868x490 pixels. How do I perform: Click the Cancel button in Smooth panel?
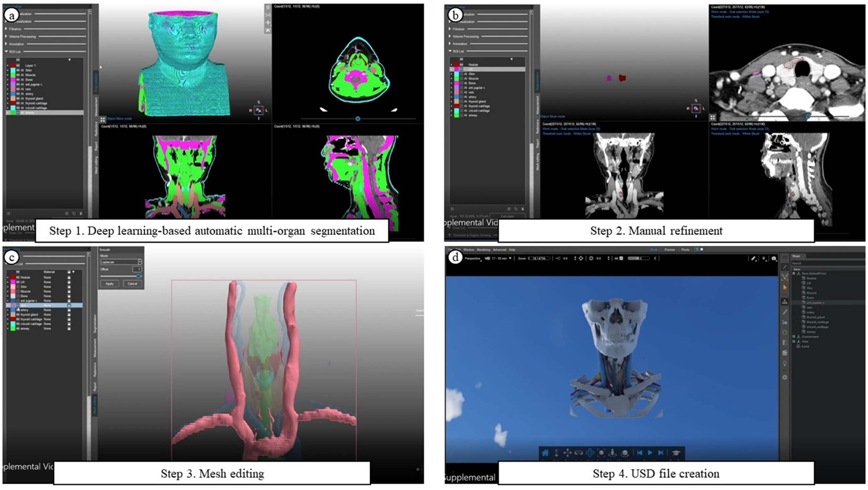click(132, 284)
